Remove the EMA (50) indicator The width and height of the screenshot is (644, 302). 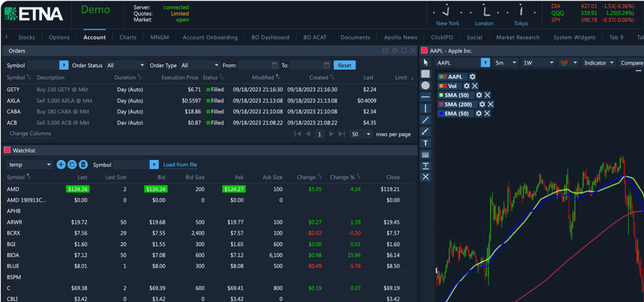click(487, 114)
